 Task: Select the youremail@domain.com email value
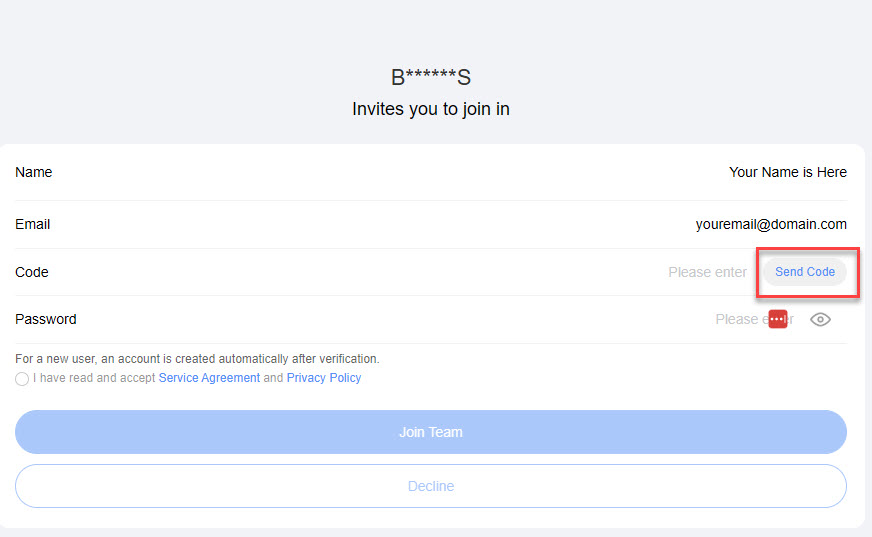point(771,225)
